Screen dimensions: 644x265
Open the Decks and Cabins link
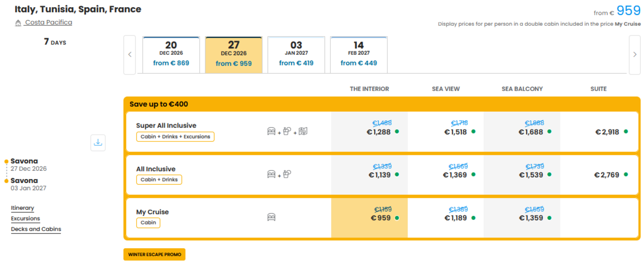click(36, 229)
